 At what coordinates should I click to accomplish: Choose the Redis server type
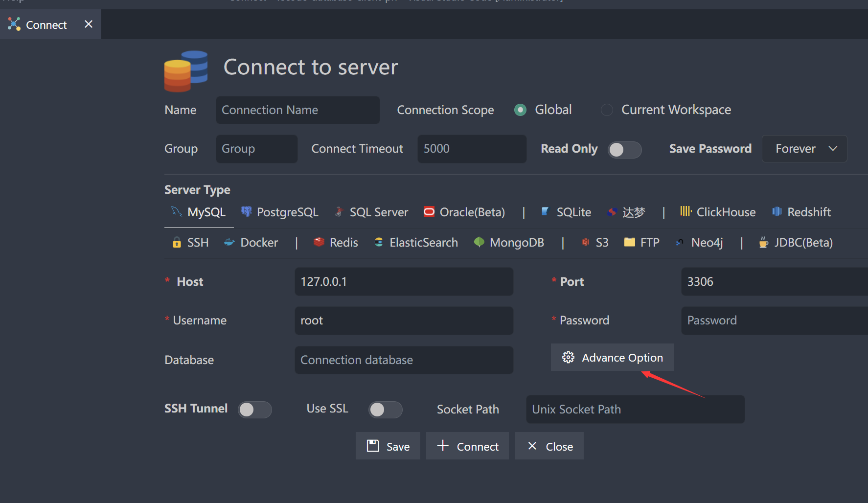tap(343, 242)
